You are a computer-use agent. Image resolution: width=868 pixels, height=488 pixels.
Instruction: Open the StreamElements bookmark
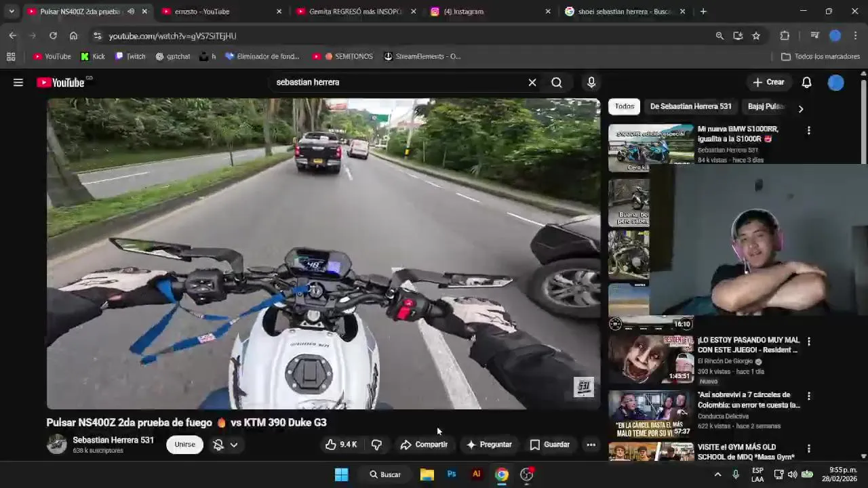coord(422,56)
